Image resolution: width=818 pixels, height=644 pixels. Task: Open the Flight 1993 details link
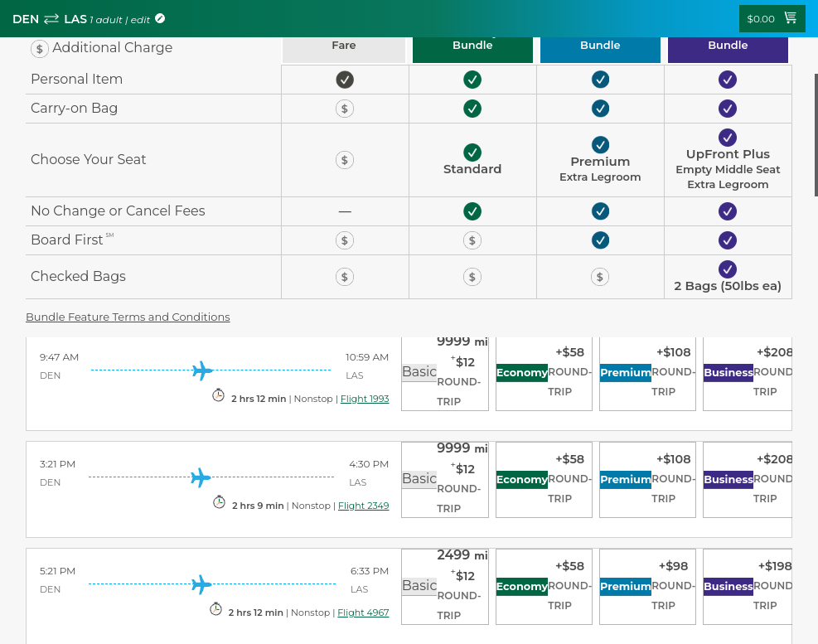pos(365,399)
